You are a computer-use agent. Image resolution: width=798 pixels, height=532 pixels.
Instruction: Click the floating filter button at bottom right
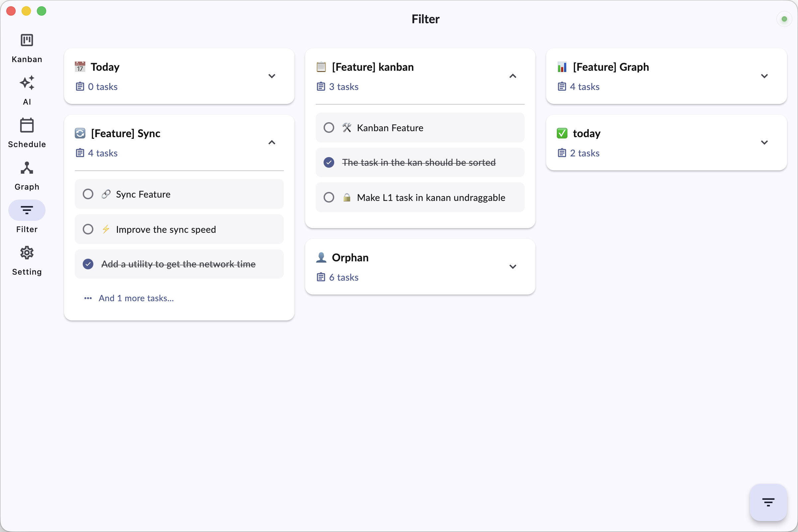[768, 502]
